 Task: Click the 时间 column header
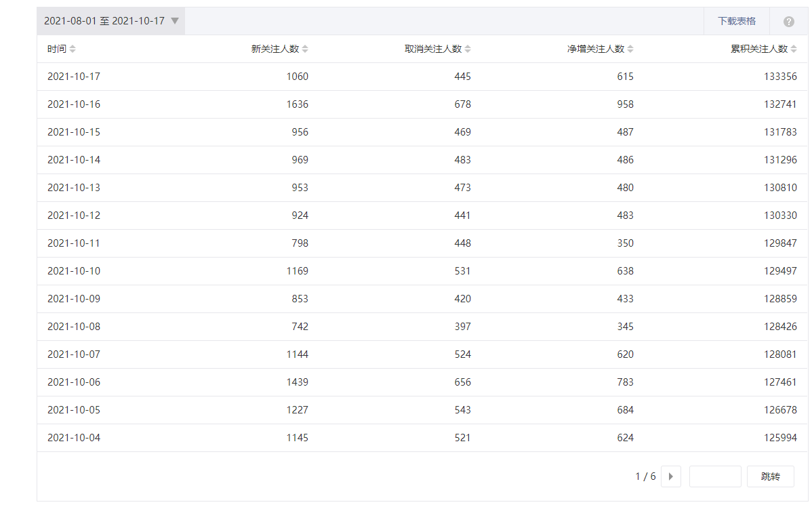[x=57, y=49]
